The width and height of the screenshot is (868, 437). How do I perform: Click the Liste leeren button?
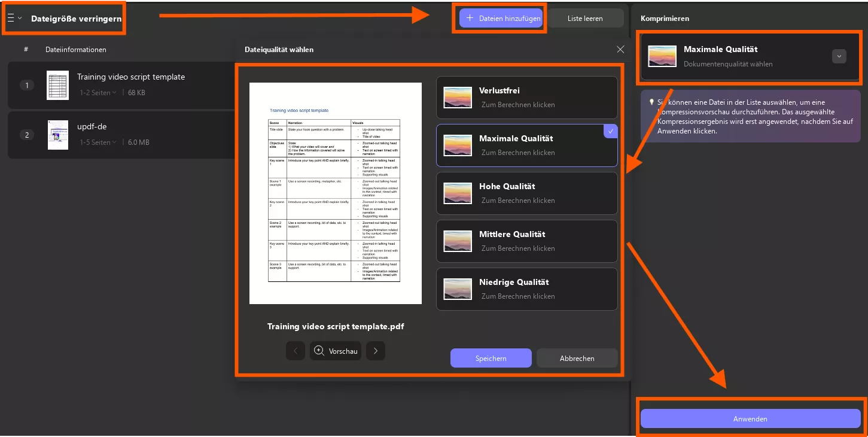[585, 19]
